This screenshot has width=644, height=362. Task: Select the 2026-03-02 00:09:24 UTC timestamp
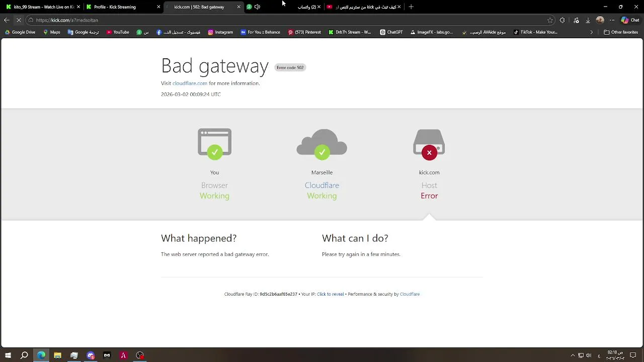[191, 95]
